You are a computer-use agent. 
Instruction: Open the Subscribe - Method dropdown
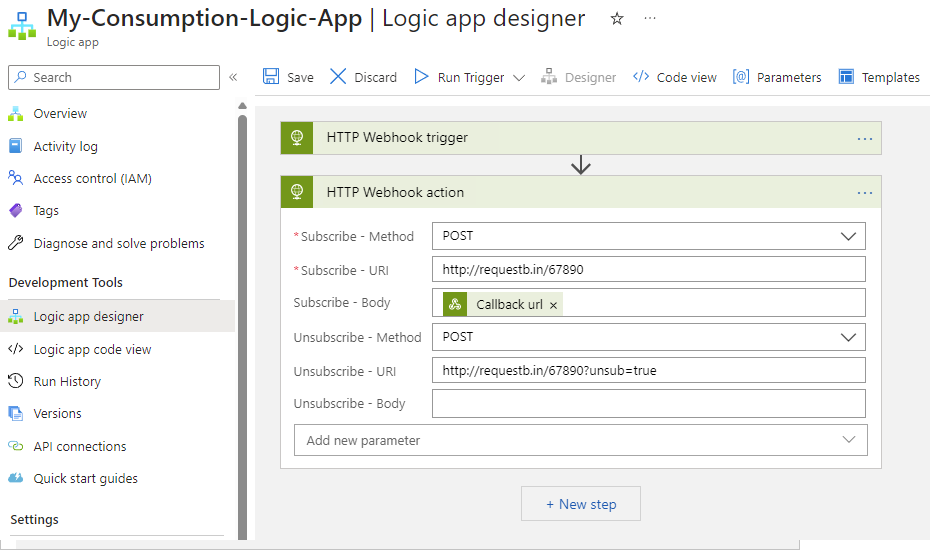[849, 237]
